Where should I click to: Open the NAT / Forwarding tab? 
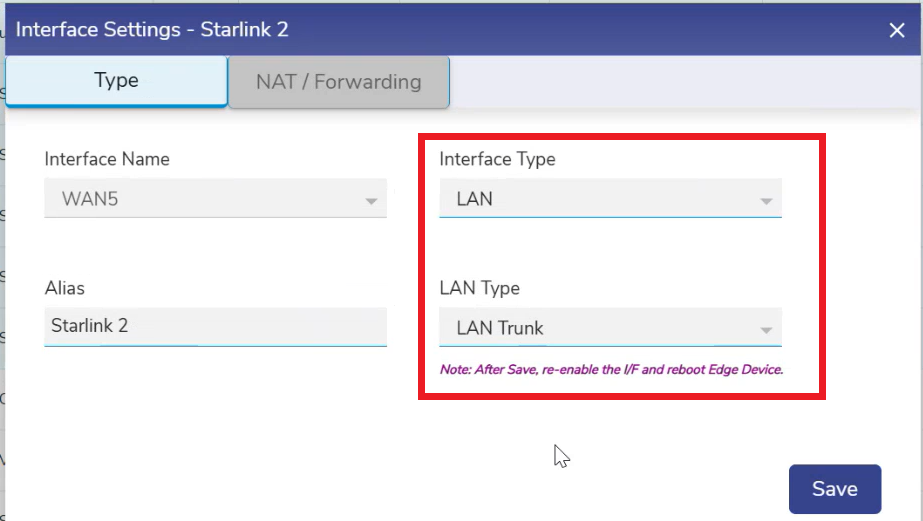click(x=338, y=82)
